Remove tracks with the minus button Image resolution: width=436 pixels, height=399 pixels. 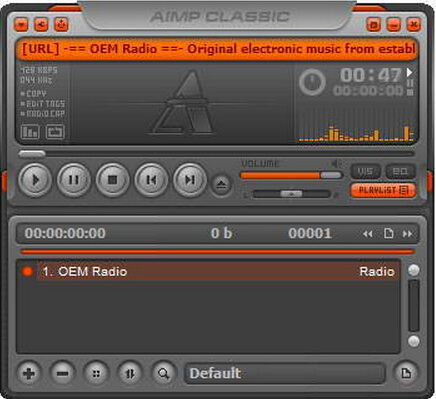(x=62, y=373)
